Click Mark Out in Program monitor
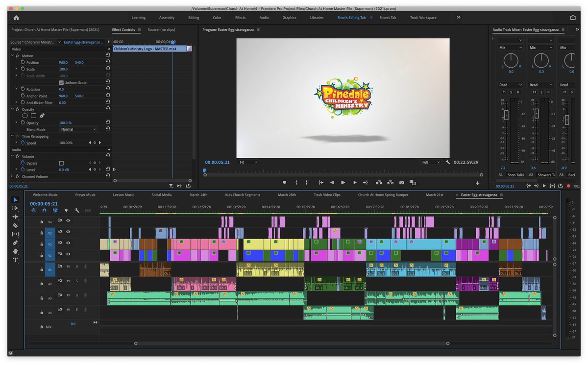Screen dimensions: 588x365 tap(307, 182)
